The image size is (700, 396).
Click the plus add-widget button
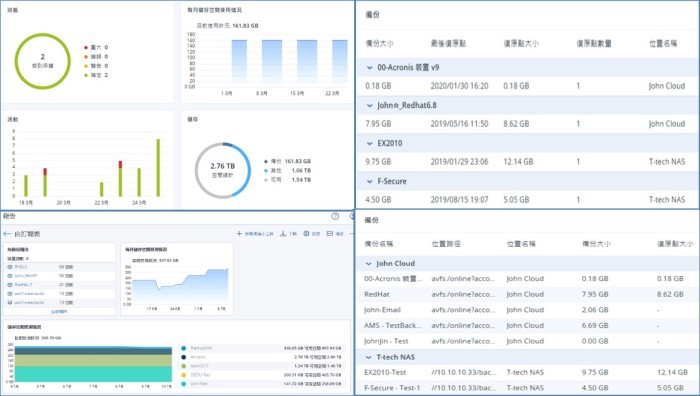(239, 233)
